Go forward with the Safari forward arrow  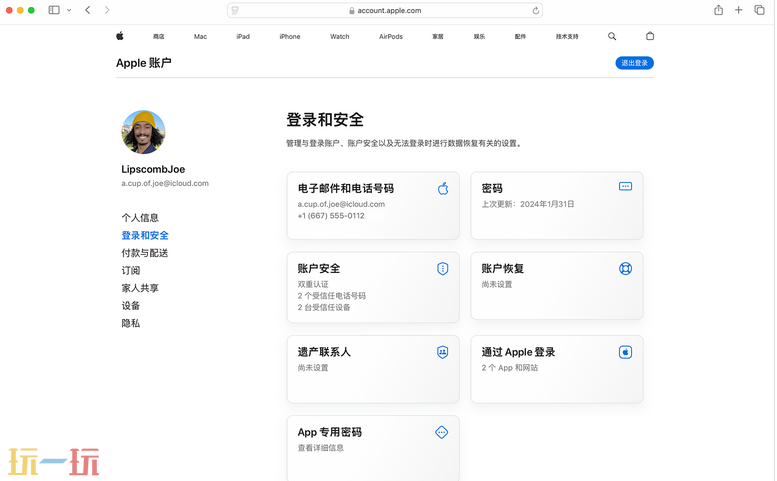[107, 10]
